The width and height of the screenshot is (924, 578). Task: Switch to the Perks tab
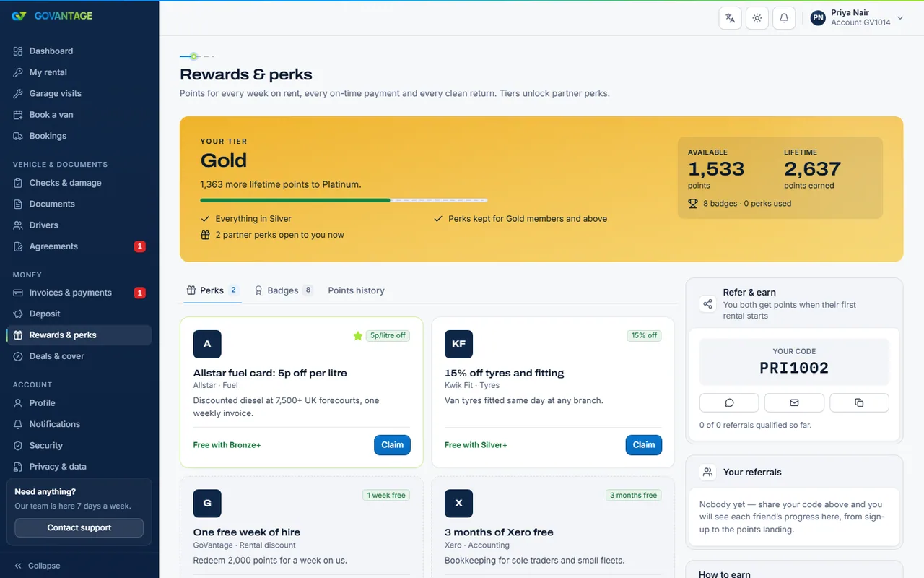tap(212, 290)
